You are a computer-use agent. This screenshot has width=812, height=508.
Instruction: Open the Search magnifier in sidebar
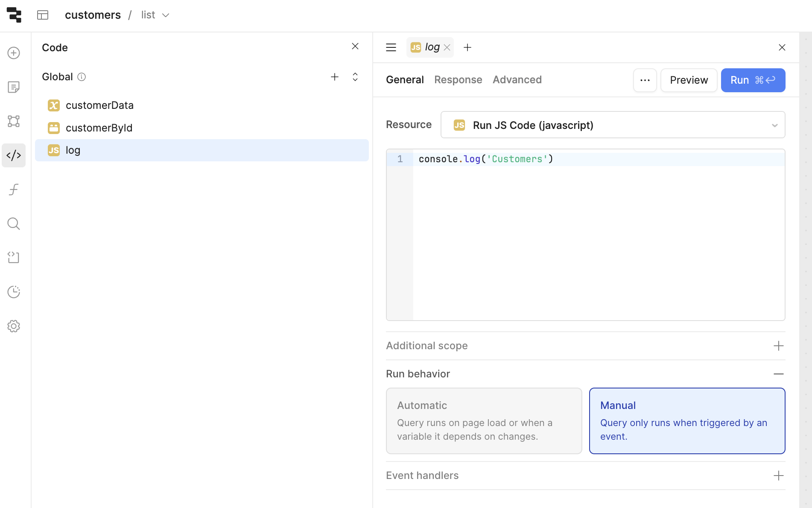coord(14,224)
